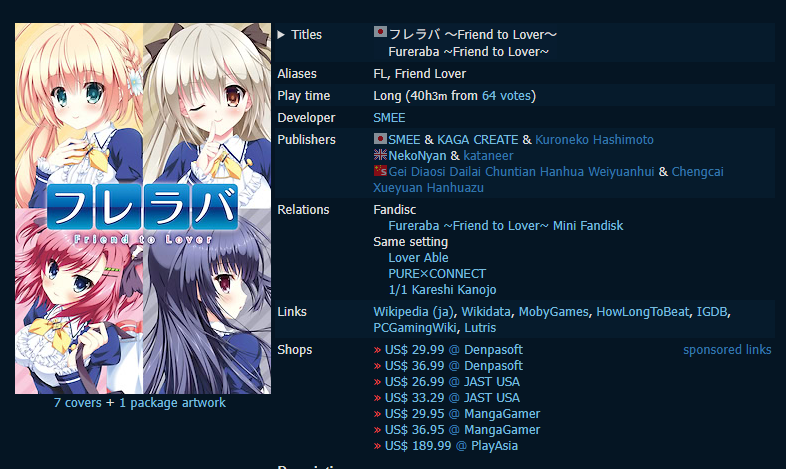
Task: Open the Wikipedia (ja) link
Action: 413,312
